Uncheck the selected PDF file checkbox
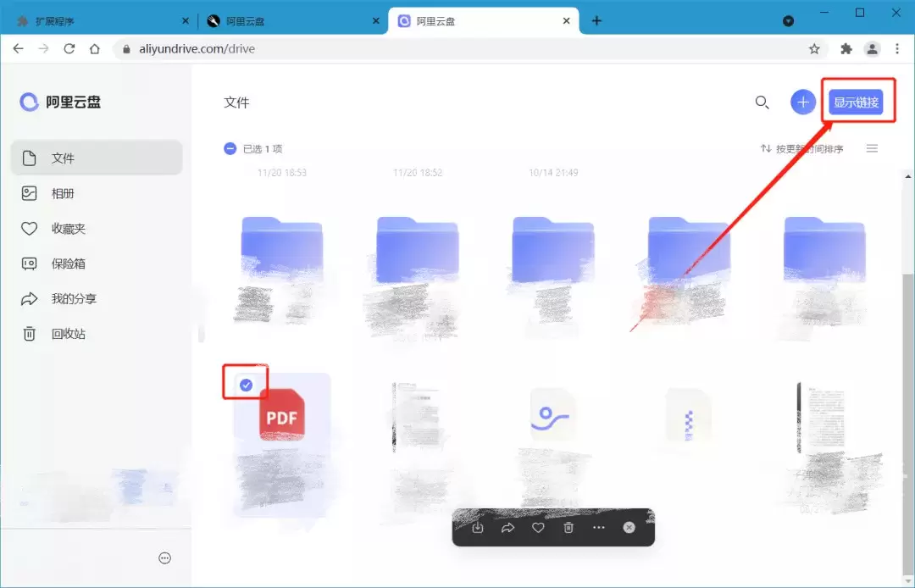The image size is (915, 588). pyautogui.click(x=247, y=385)
